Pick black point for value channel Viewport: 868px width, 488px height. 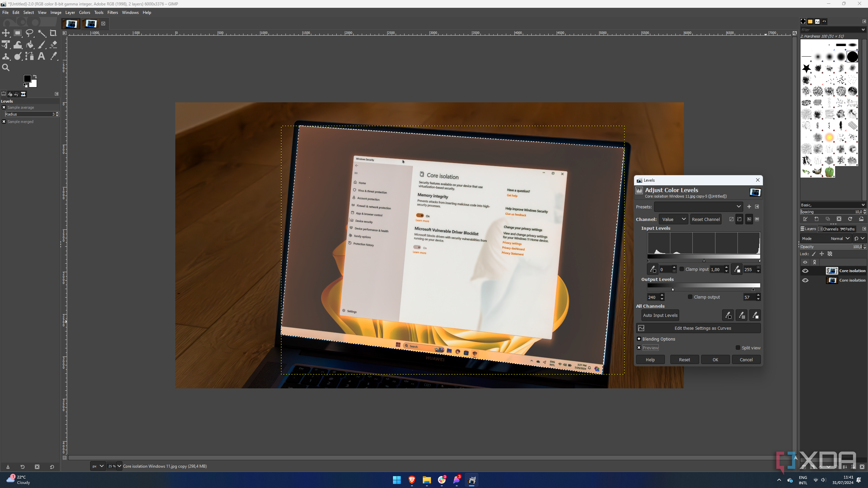(x=653, y=269)
